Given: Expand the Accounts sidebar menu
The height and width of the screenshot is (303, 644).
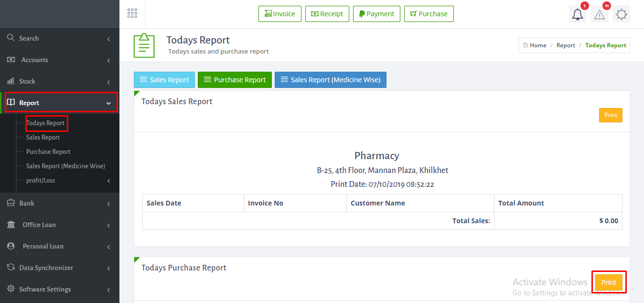Looking at the screenshot, I should (108, 60).
